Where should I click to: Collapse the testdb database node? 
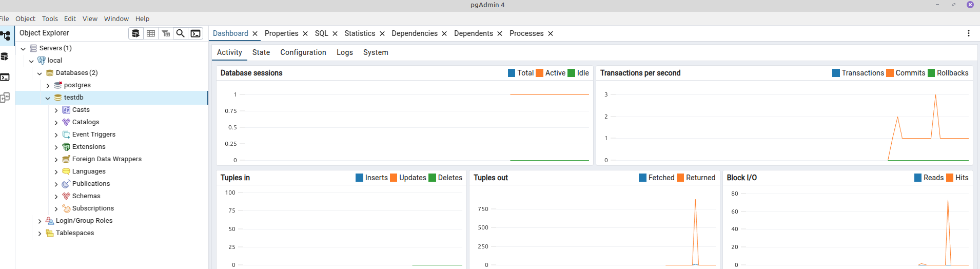click(48, 98)
